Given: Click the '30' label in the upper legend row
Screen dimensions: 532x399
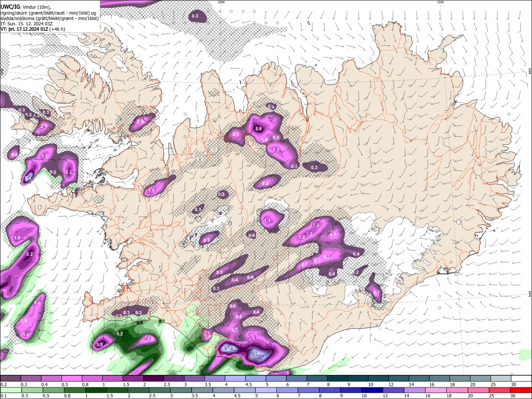Looking at the screenshot, I should [x=513, y=384].
